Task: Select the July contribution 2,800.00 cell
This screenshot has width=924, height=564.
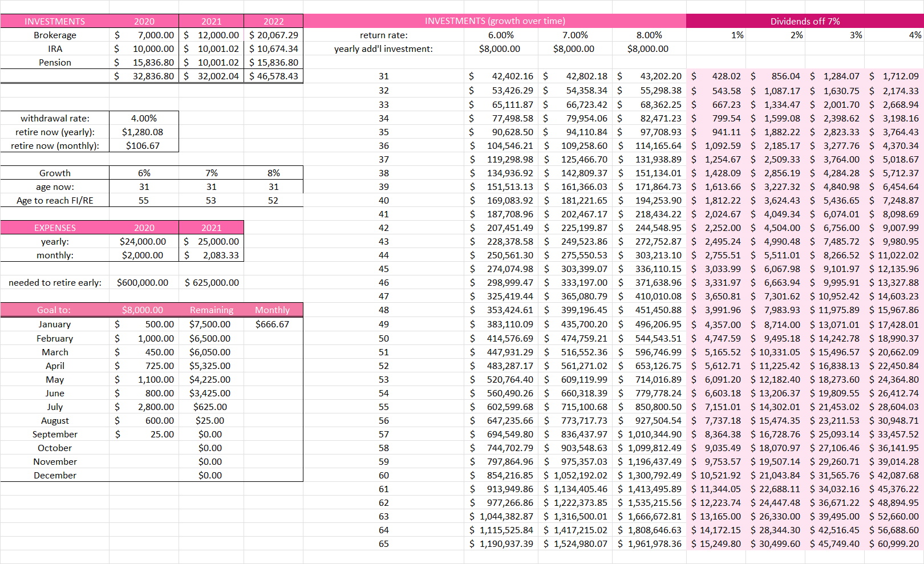Action: [x=144, y=407]
